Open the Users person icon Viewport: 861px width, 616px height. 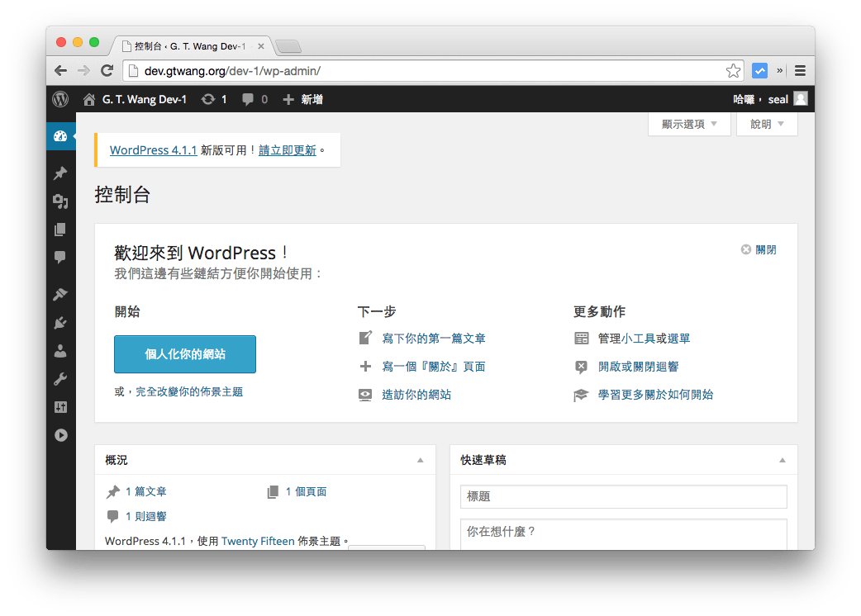coord(60,350)
